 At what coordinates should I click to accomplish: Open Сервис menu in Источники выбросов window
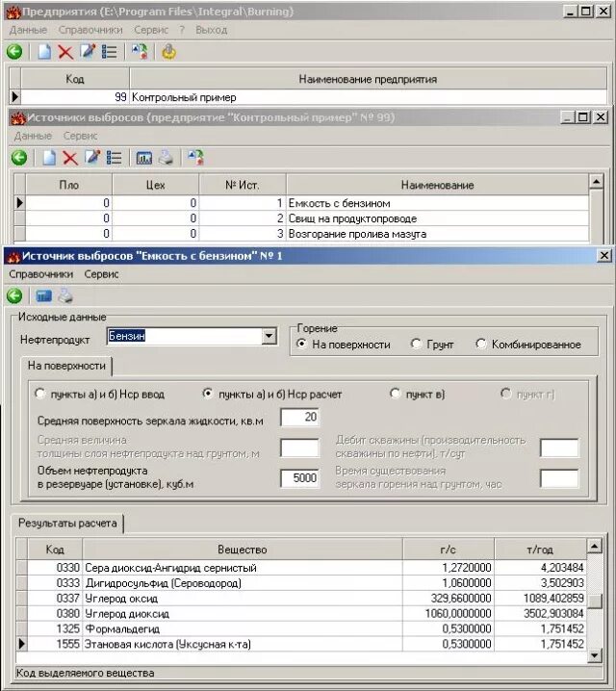80,136
